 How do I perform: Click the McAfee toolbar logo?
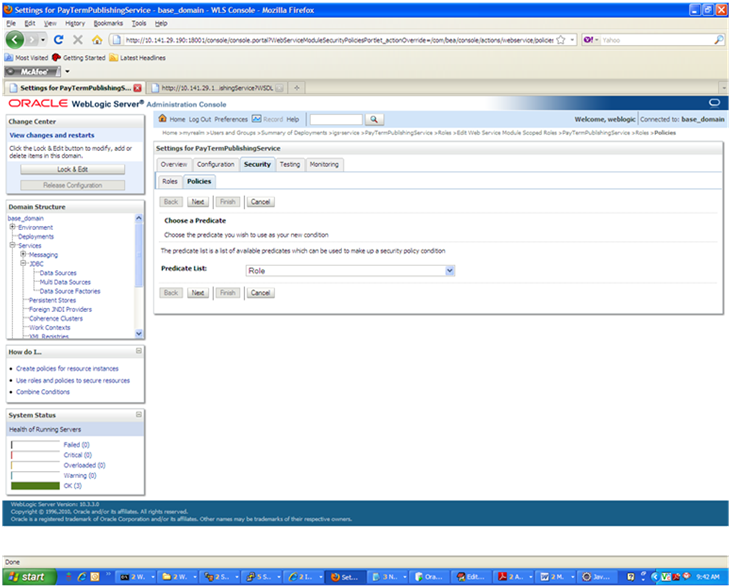[x=33, y=72]
